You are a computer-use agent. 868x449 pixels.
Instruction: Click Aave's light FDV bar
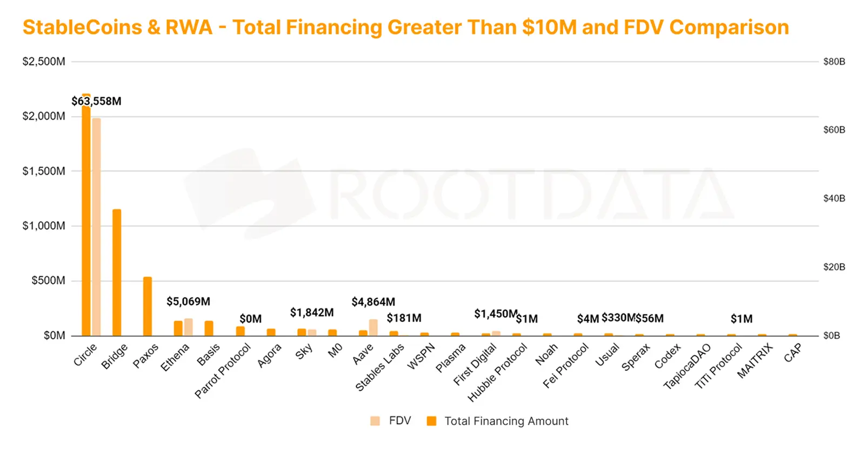pos(373,327)
